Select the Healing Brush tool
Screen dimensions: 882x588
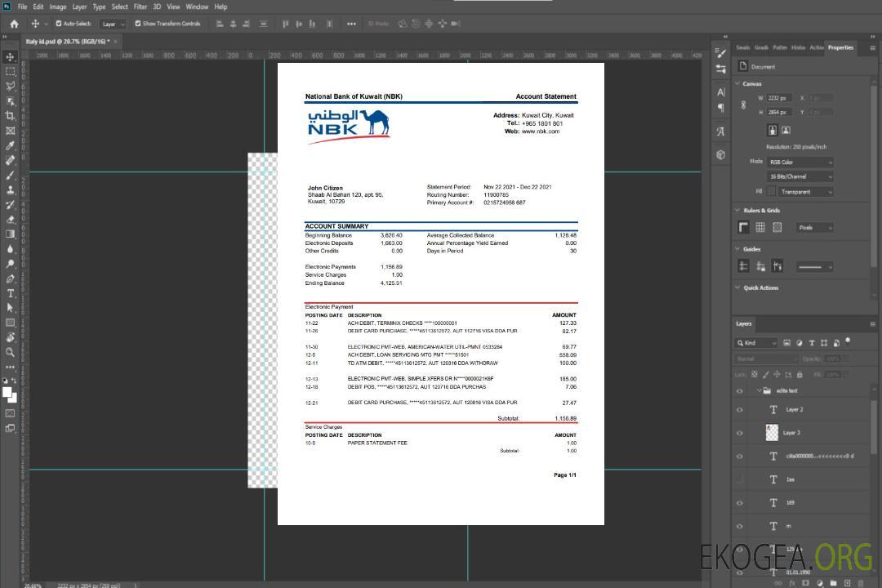pyautogui.click(x=10, y=160)
